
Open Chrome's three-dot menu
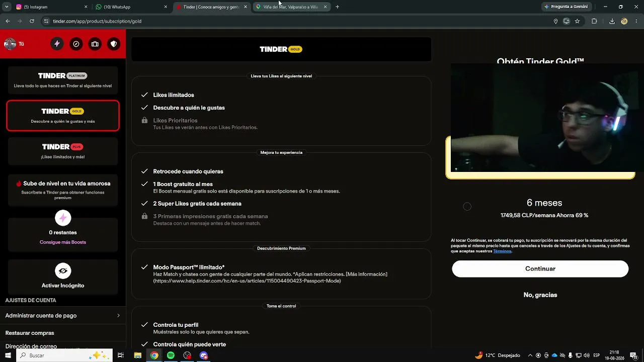tap(636, 21)
